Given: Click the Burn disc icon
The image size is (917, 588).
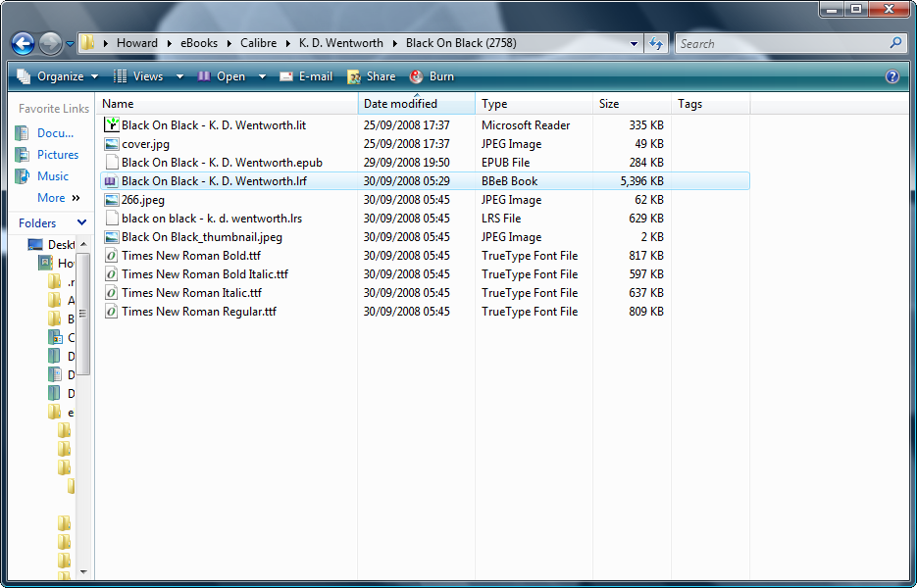Looking at the screenshot, I should coord(416,76).
